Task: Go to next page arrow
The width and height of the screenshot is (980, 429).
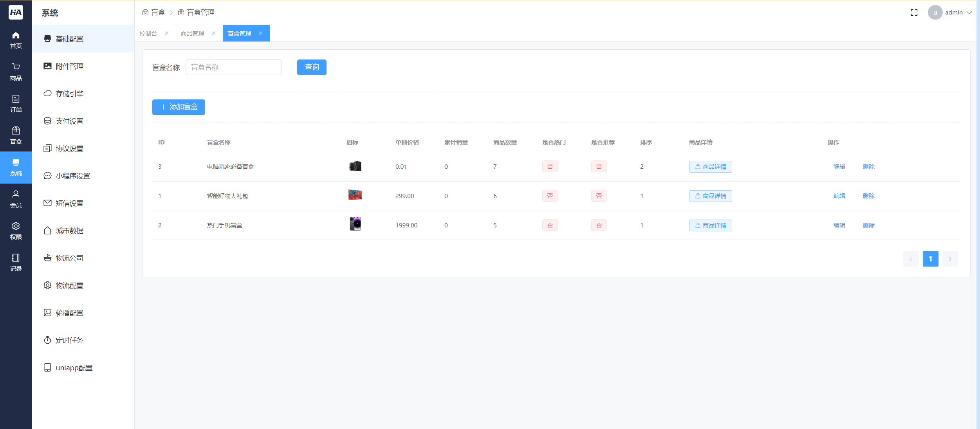Action: [950, 259]
